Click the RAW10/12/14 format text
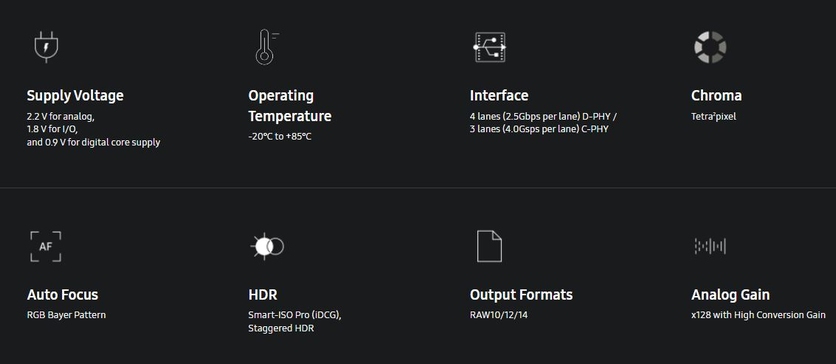 click(499, 315)
